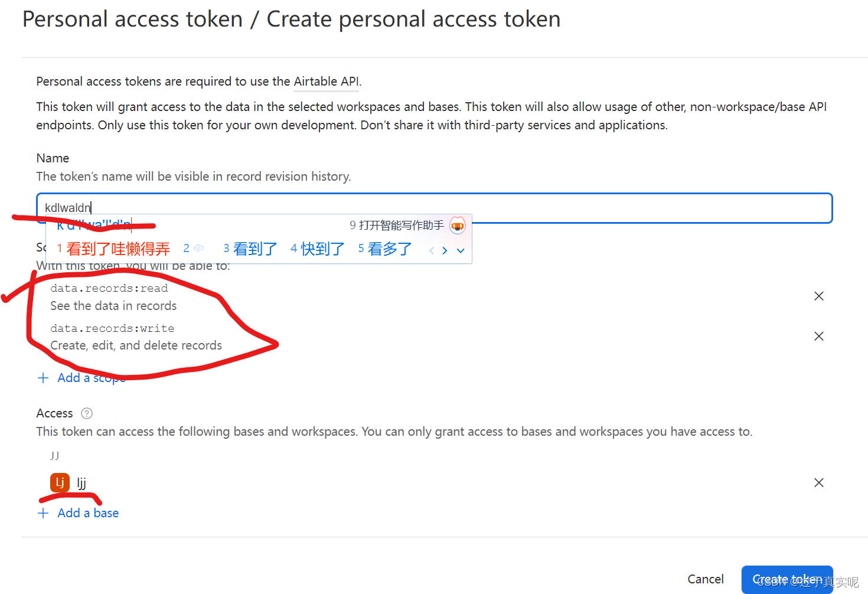Select IME candidate 3 看到了
Image resolution: width=868 pixels, height=594 pixels.
tap(250, 249)
